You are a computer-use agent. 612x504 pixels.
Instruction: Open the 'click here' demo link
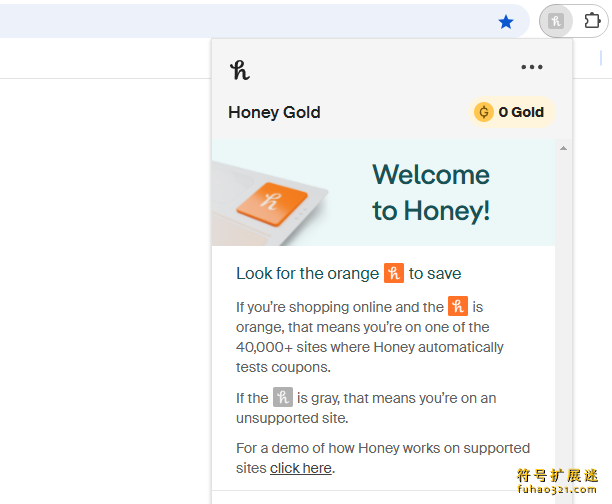tap(301, 468)
